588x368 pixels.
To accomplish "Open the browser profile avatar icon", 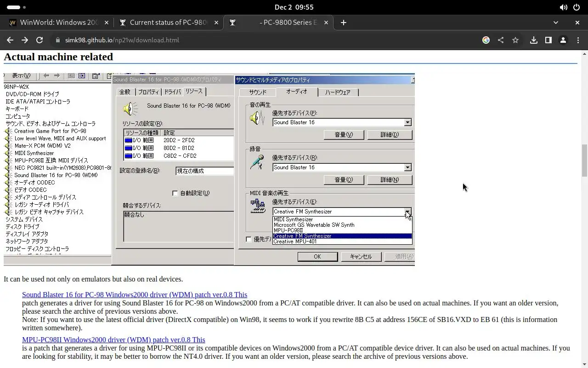I will pyautogui.click(x=563, y=40).
